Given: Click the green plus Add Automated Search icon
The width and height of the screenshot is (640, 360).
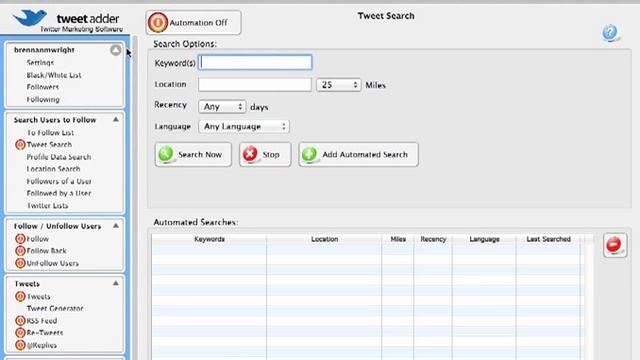Looking at the screenshot, I should tap(309, 154).
